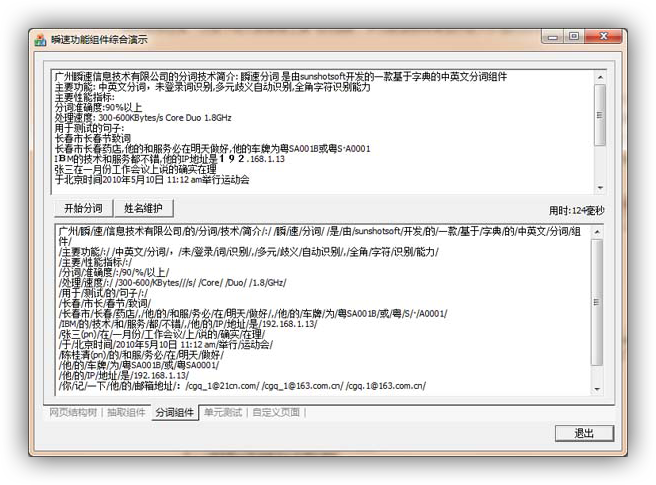Open the 自定义页面 tab
Viewport: 656px width, 485px height.
click(x=276, y=412)
